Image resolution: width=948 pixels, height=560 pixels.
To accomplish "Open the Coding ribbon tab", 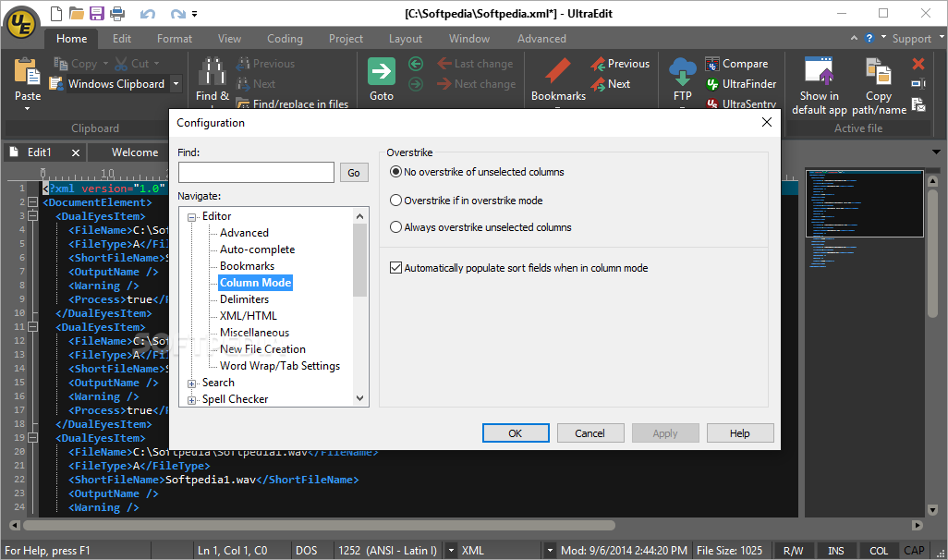I will pyautogui.click(x=285, y=39).
